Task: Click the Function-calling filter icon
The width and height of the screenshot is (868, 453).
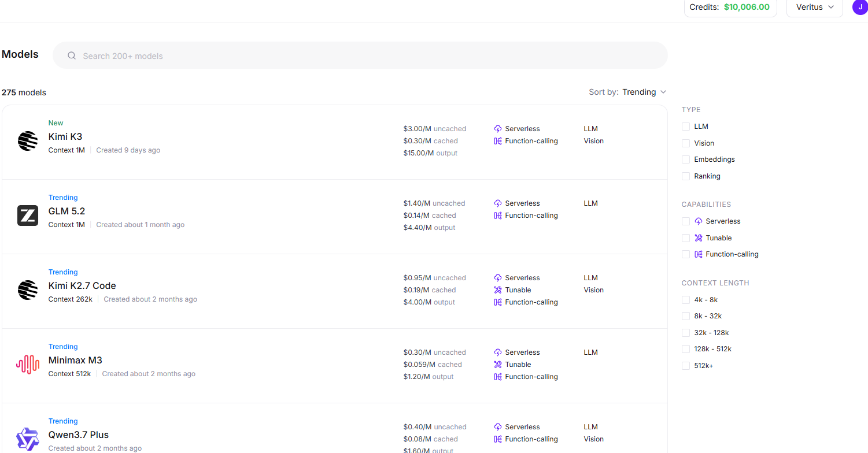Action: (699, 254)
